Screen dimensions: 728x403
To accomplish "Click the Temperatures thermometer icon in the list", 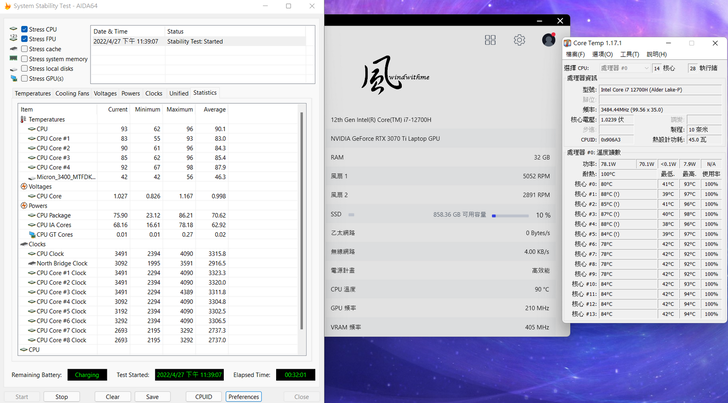I will 23,119.
